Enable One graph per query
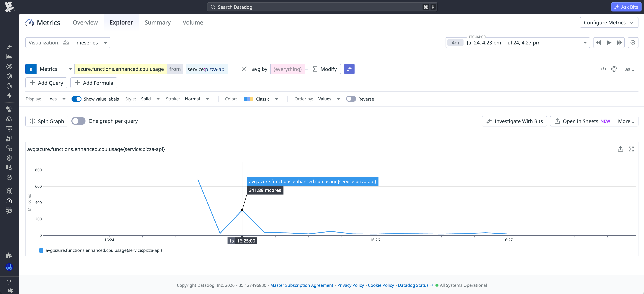 pyautogui.click(x=78, y=121)
